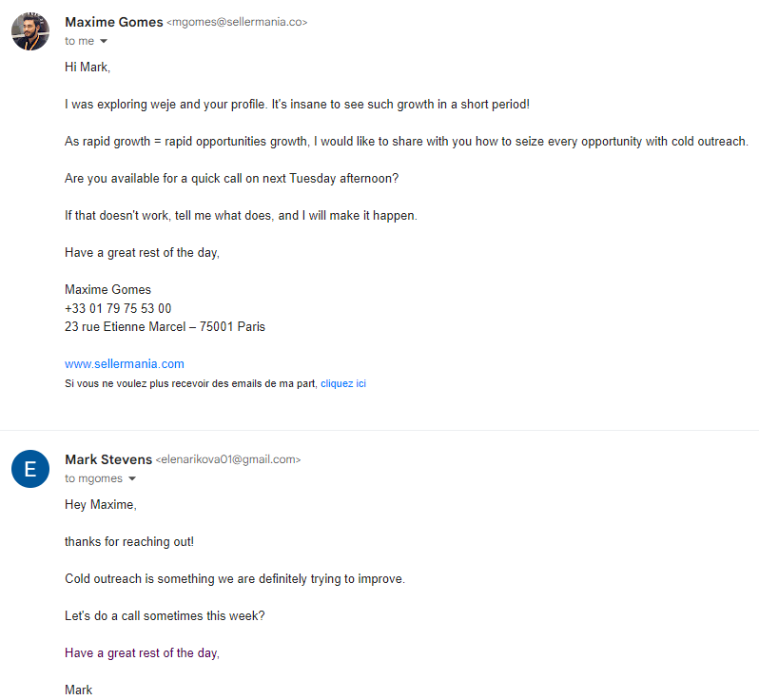Click the blue E avatar circle
Image resolution: width=759 pixels, height=700 pixels.
30,469
